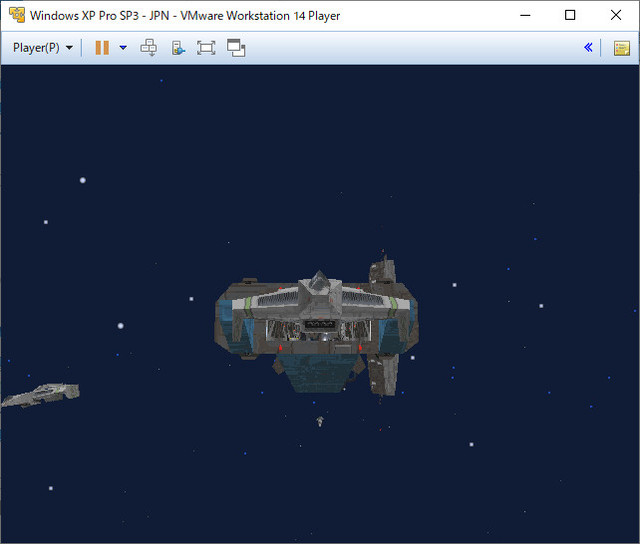The height and width of the screenshot is (544, 640).
Task: Pause the virtual machine with orange pause icon
Action: 102,48
